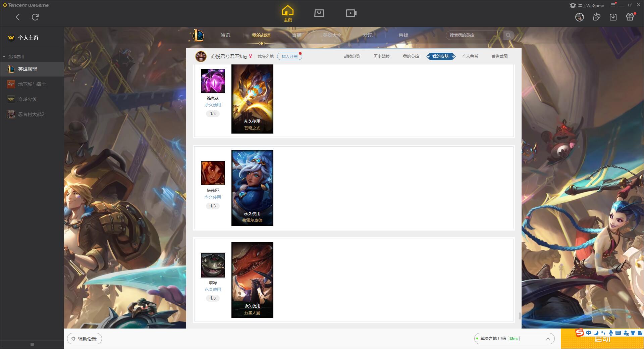Click the back arrow navigation icon

tap(18, 17)
